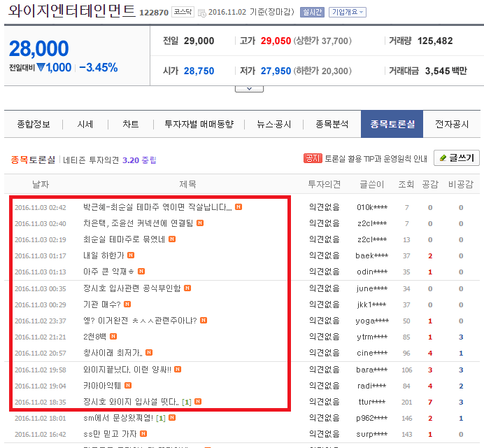Open 토론실 활용 TIP과 운영원칙 안내 notice
Screen dimensions: 484x448
coord(376,159)
